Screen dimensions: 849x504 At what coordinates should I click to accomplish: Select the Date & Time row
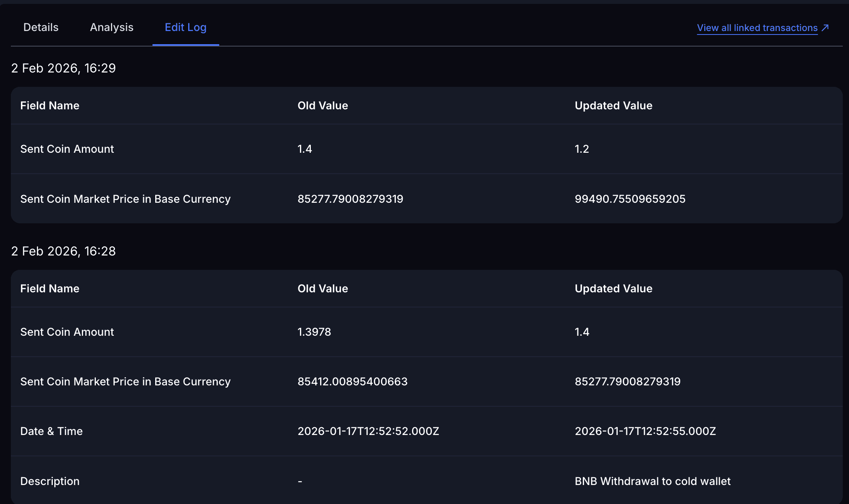tap(51, 431)
